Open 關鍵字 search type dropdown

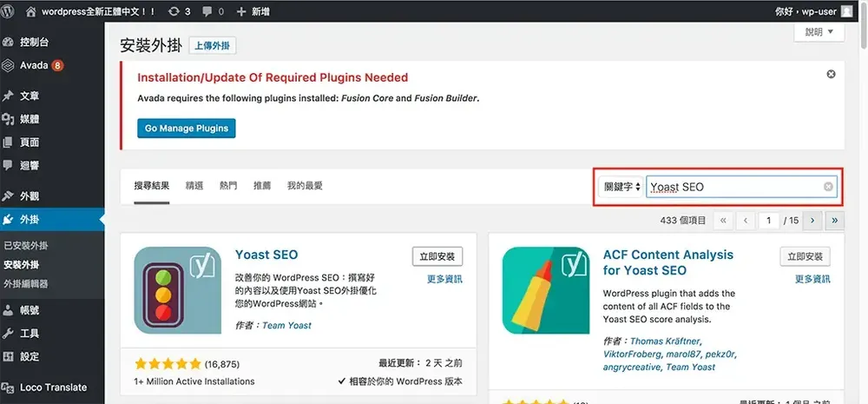[x=621, y=187]
